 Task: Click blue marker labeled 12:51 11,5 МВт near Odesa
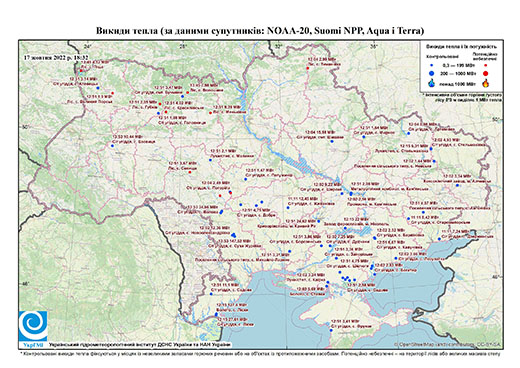coord(211,294)
